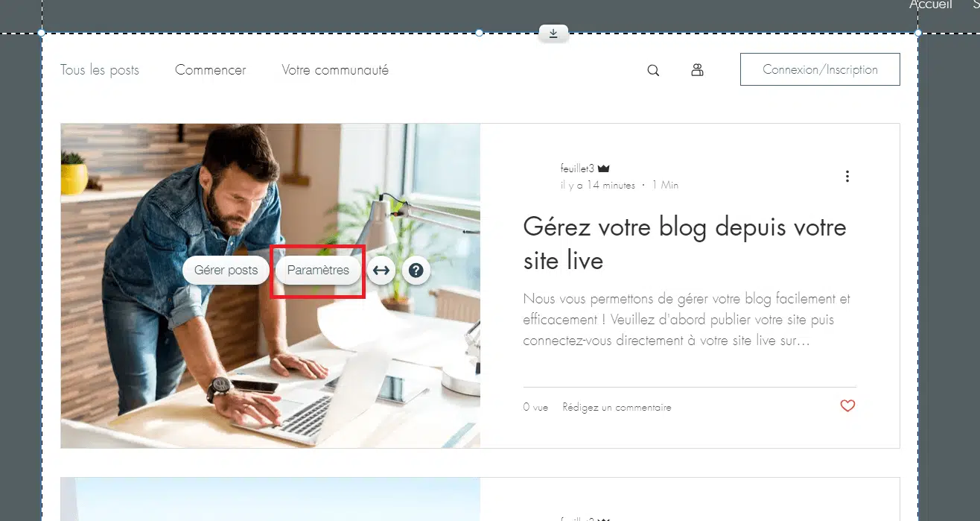Viewport: 980px width, 521px height.
Task: Open the Votre communauté category
Action: point(335,70)
